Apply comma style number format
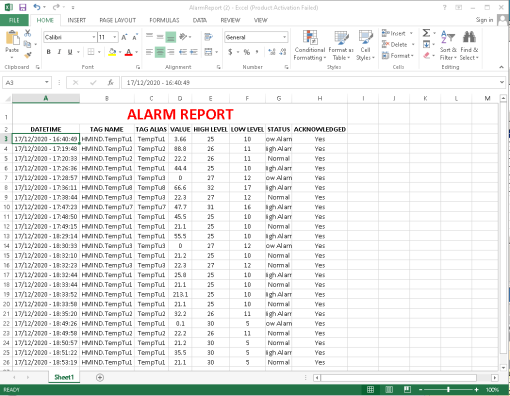Image resolution: width=510 pixels, height=396 pixels. [x=257, y=52]
